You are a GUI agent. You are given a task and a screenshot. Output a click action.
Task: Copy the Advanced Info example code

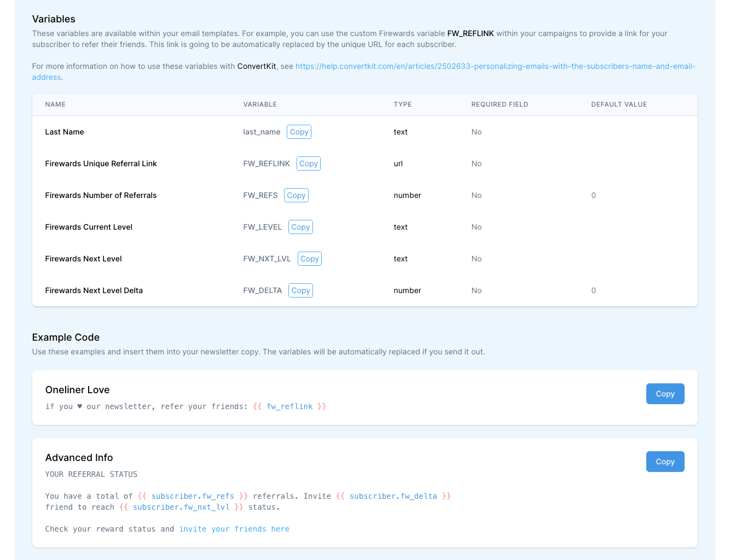coord(665,462)
